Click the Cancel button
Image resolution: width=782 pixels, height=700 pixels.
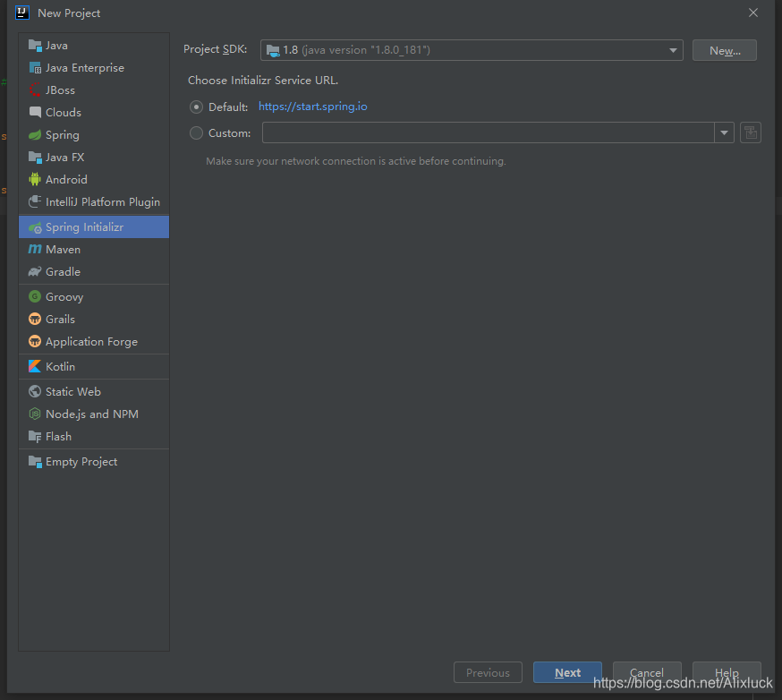pyautogui.click(x=647, y=672)
